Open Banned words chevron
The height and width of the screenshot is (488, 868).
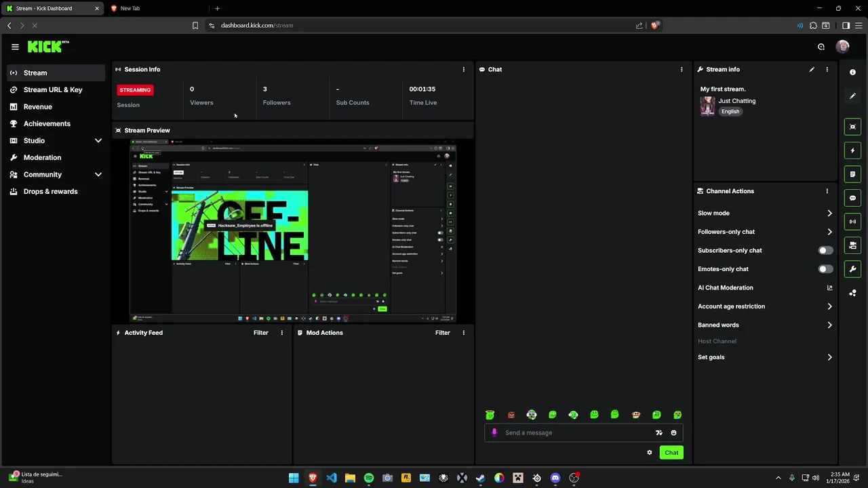tap(829, 325)
